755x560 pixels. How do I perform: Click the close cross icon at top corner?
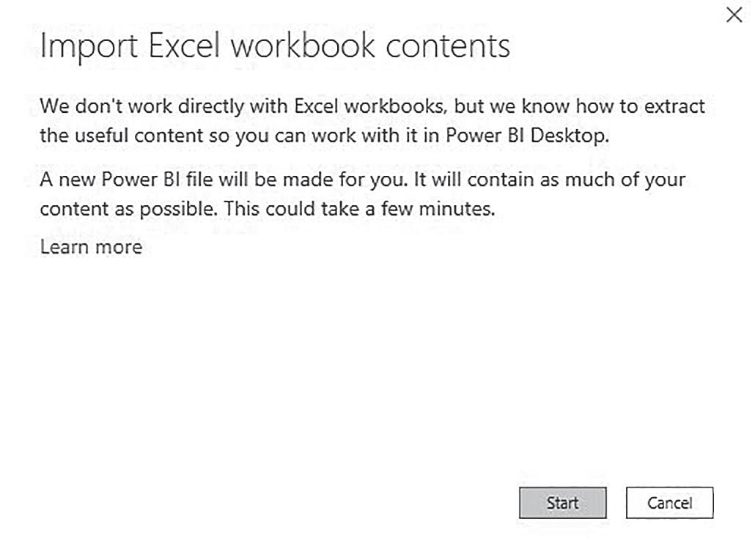tap(734, 15)
